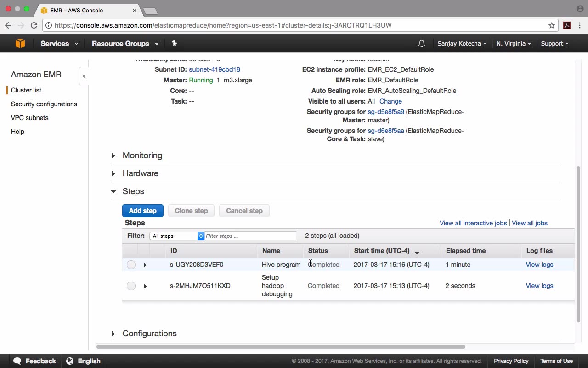Screen dimensions: 588x368
Task: Click the Feedback speech bubble icon
Action: (17, 361)
